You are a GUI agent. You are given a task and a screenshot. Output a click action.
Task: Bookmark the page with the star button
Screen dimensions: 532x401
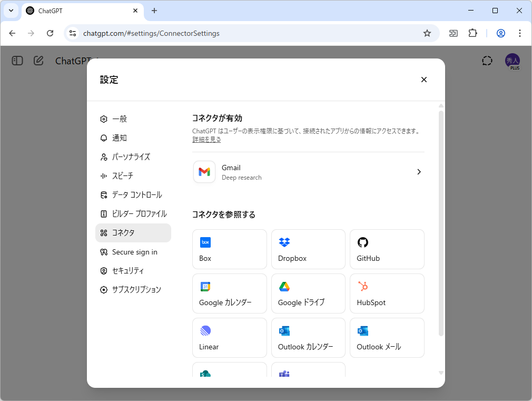427,33
